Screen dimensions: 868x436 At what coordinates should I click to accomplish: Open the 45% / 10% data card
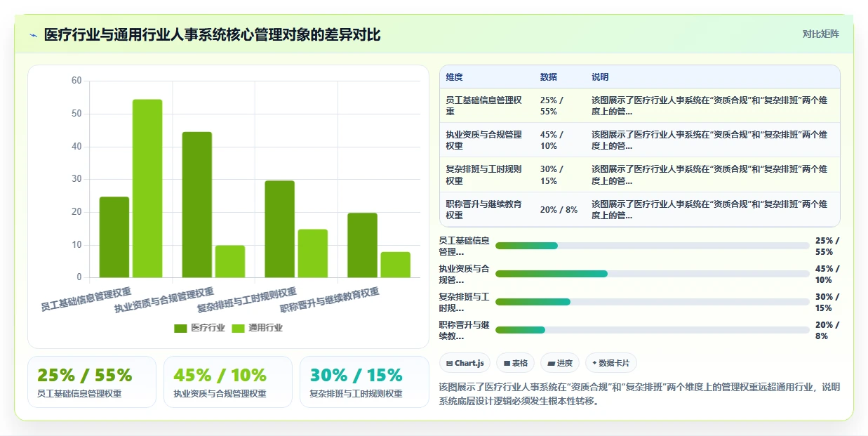228,382
